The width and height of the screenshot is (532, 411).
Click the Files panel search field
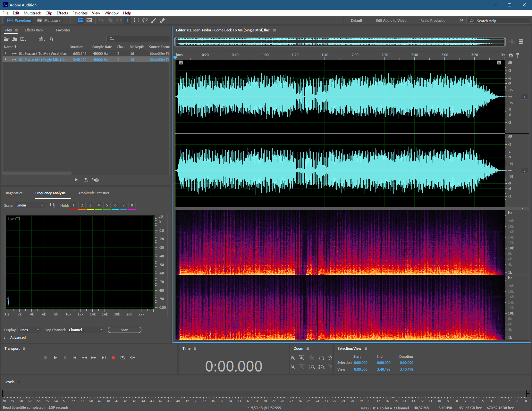(x=138, y=39)
